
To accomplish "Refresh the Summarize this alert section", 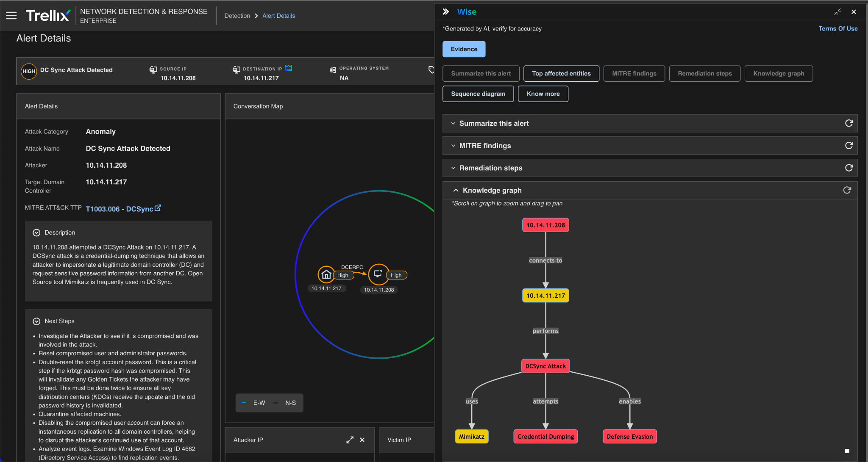I will point(849,123).
